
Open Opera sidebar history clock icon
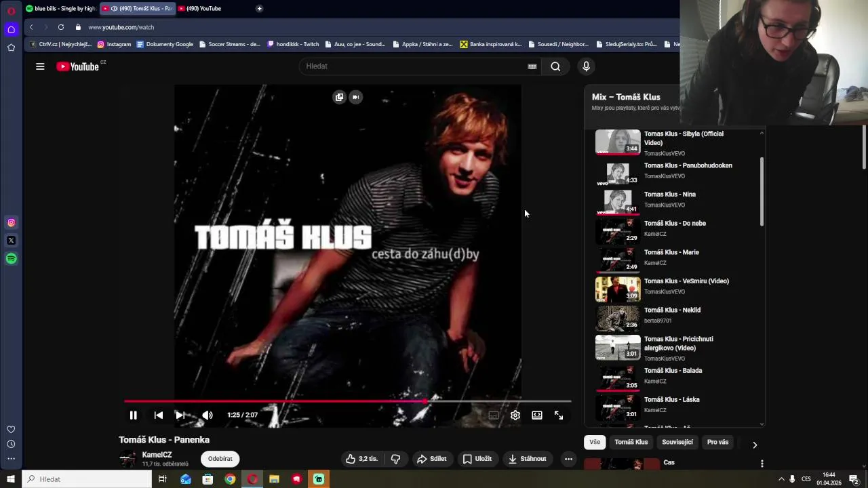point(12,445)
